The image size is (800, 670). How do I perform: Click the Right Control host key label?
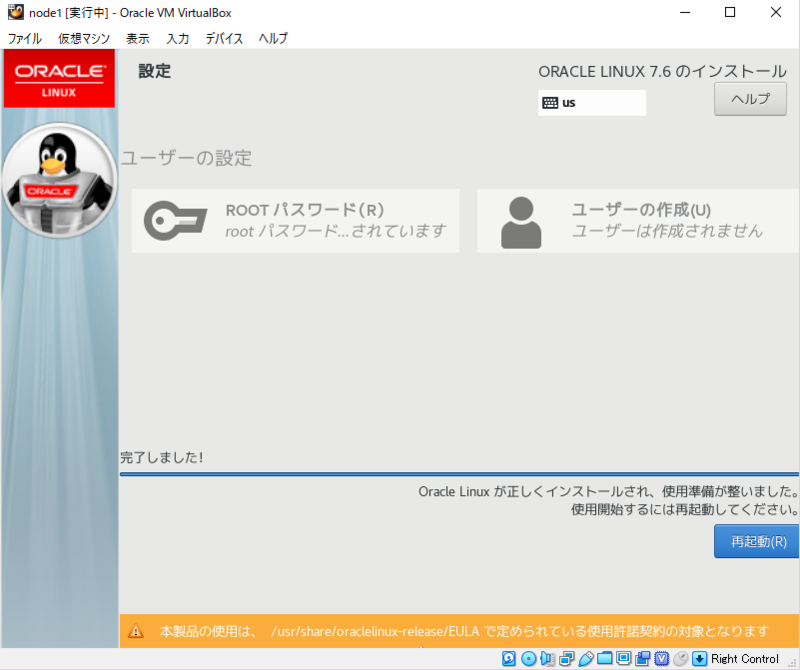745,659
